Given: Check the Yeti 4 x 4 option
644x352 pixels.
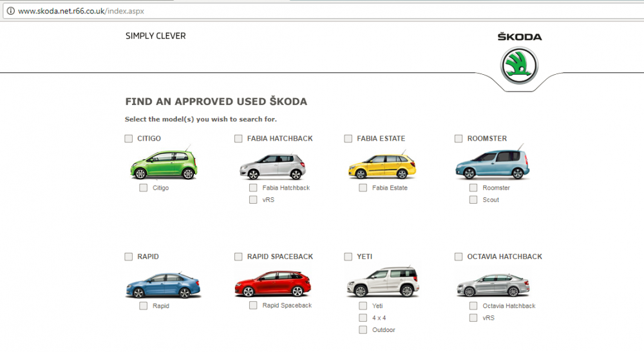Looking at the screenshot, I should [x=363, y=317].
